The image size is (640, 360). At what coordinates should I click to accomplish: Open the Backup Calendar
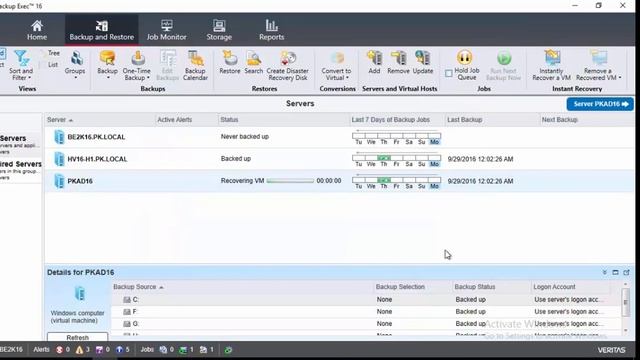[x=196, y=65]
